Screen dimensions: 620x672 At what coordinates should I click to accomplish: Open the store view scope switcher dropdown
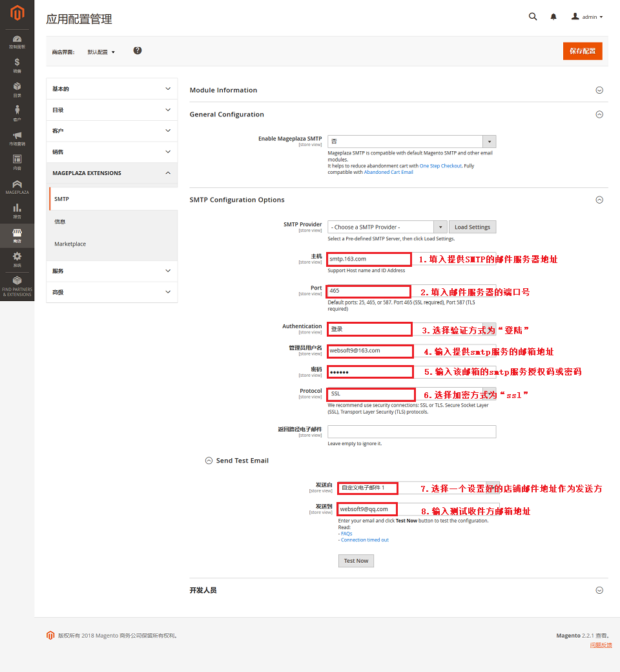coord(101,52)
